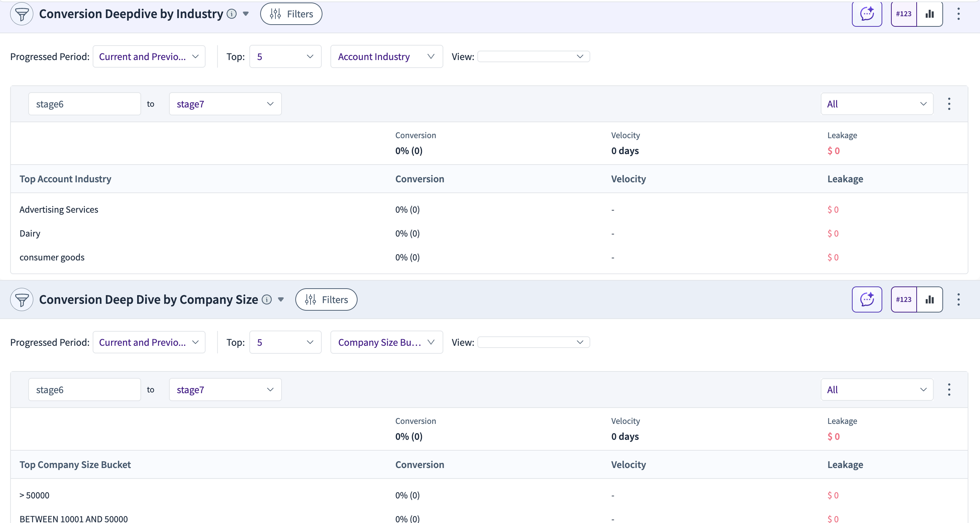This screenshot has width=980, height=523.
Task: Click info icon next to Company Size title
Action: [267, 299]
